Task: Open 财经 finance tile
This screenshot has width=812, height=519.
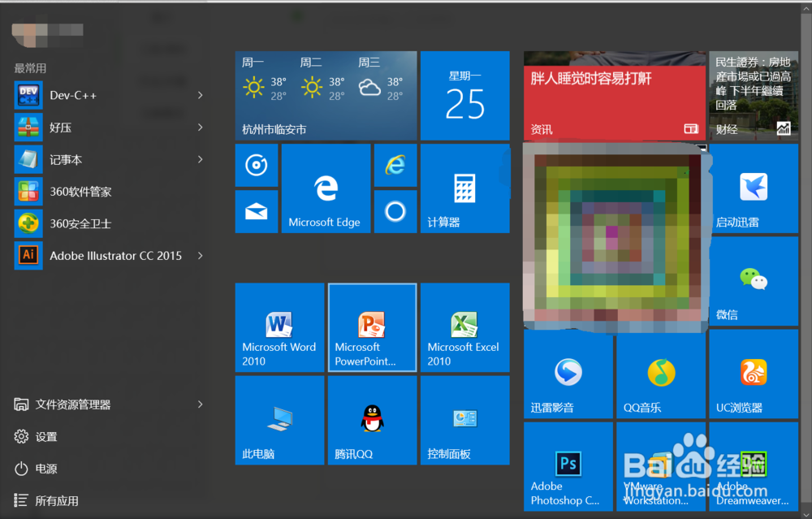Action: [754, 96]
